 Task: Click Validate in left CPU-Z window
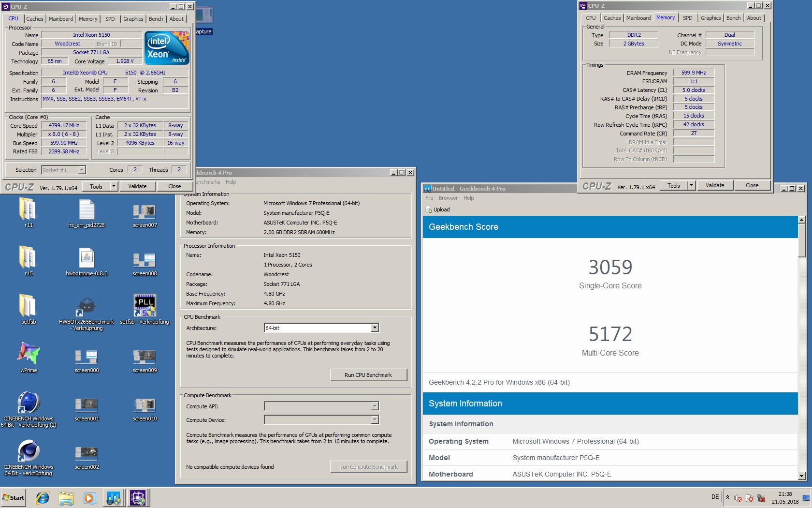137,186
